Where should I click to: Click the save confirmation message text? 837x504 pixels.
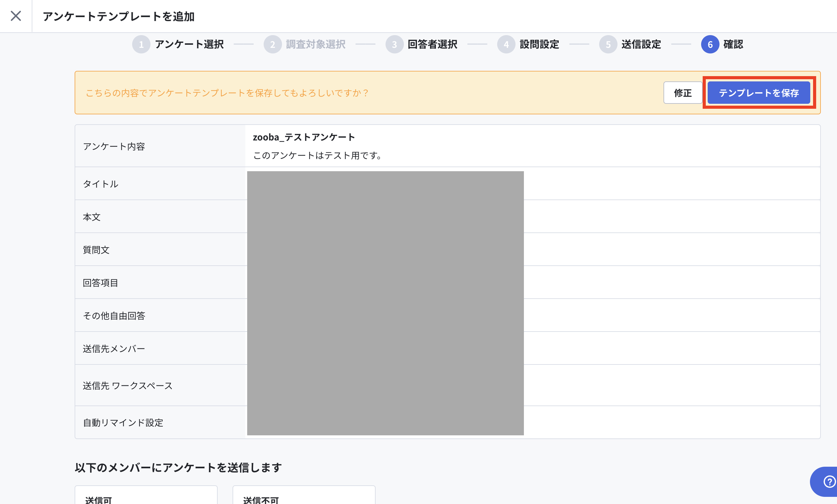point(227,93)
